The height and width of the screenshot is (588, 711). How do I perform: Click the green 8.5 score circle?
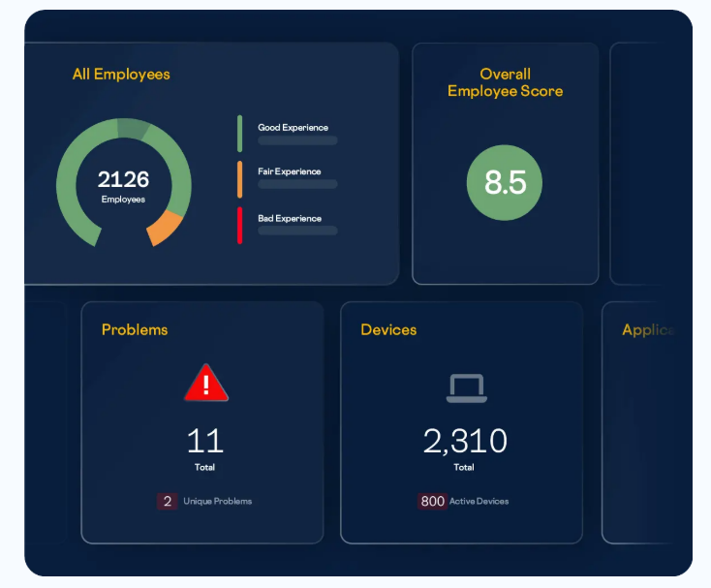505,182
